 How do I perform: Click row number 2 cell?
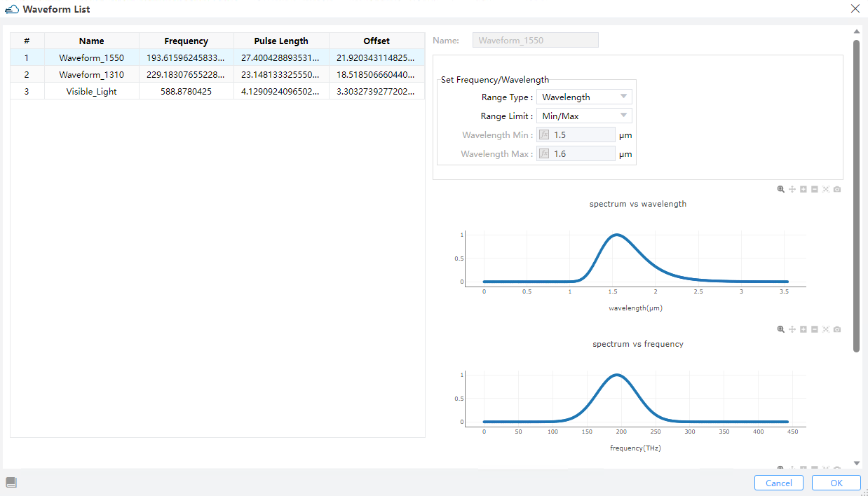pyautogui.click(x=27, y=74)
